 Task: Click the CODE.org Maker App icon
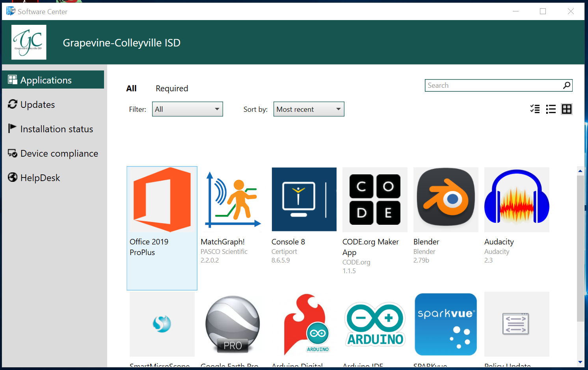(x=375, y=200)
